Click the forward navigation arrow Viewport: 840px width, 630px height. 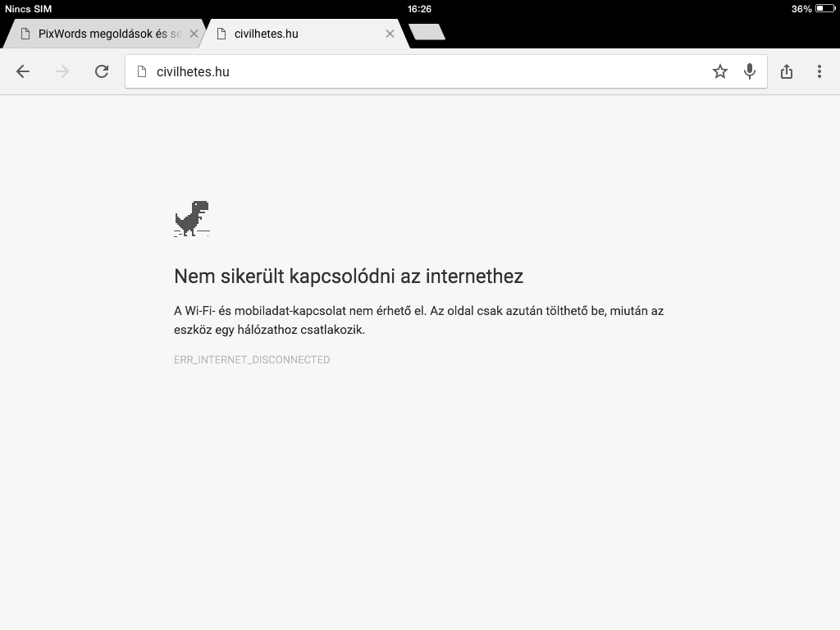coord(62,71)
